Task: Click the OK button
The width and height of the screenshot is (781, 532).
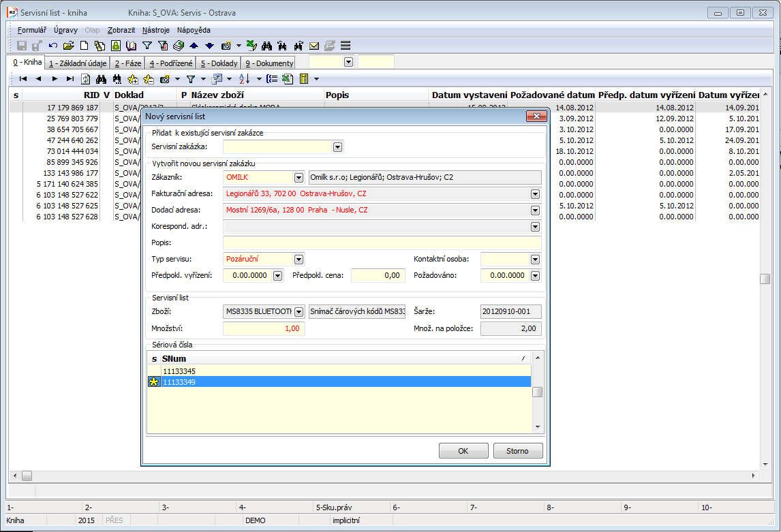Action: pos(463,450)
